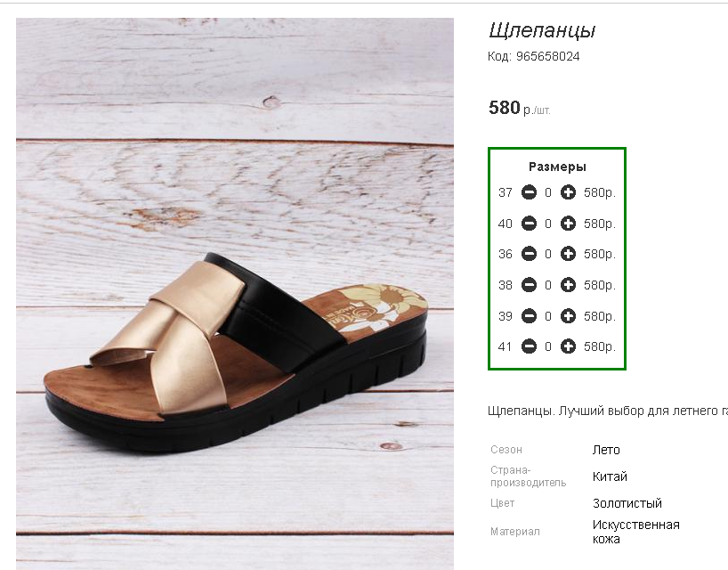Image resolution: width=728 pixels, height=570 pixels.
Task: Decrease quantity for size 37
Action: coord(529,192)
